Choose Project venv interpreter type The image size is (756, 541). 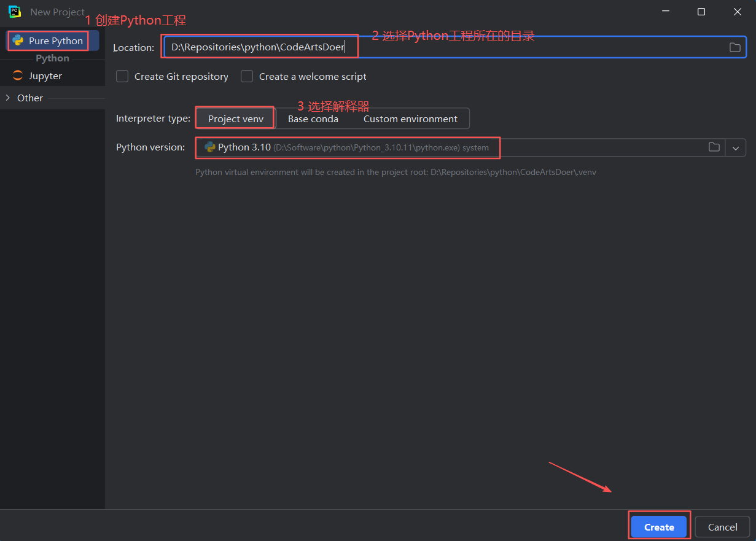pyautogui.click(x=236, y=119)
